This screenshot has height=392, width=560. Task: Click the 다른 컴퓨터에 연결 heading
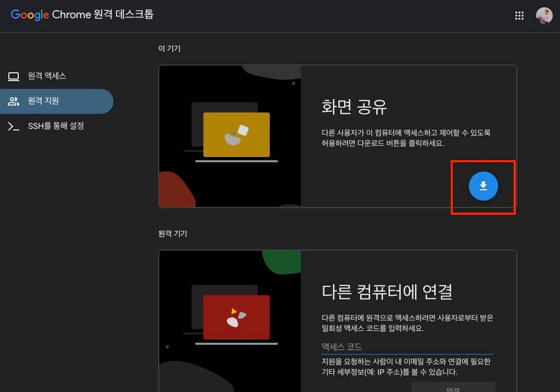click(x=387, y=292)
